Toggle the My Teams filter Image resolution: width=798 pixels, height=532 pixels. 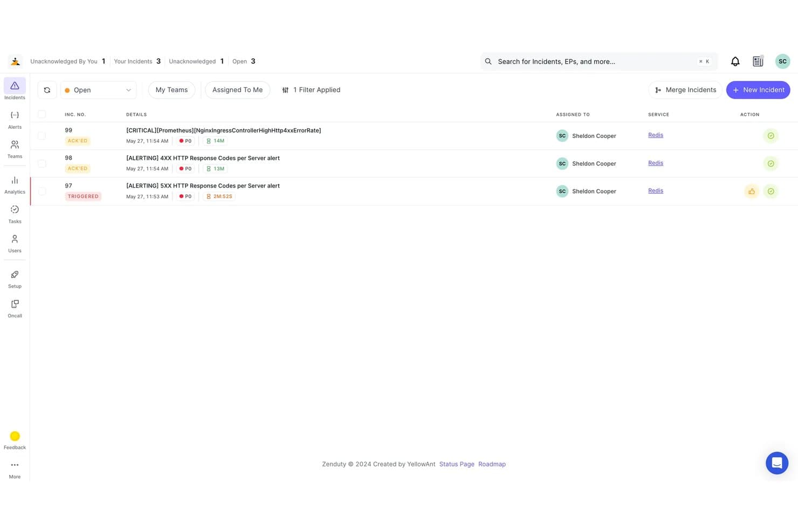tap(171, 90)
